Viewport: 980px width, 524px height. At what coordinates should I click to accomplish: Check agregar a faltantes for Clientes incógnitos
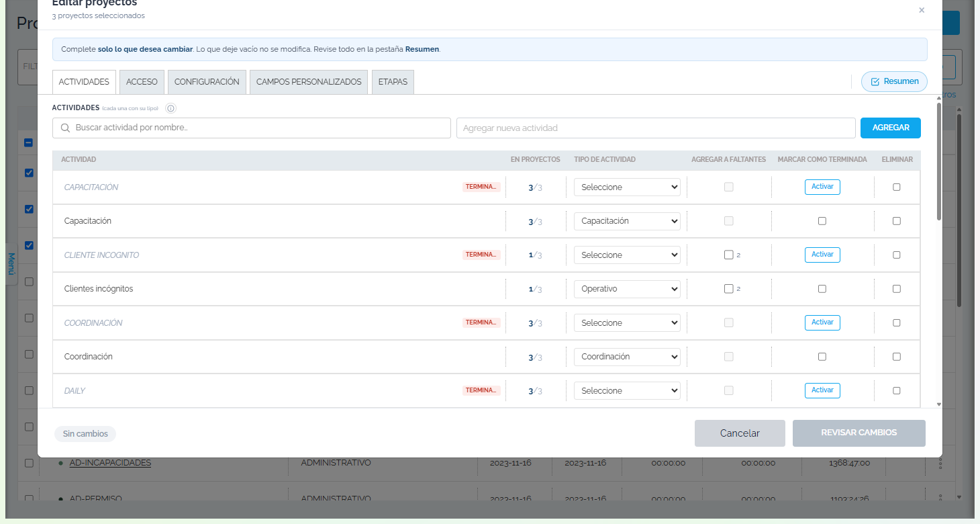[729, 289]
